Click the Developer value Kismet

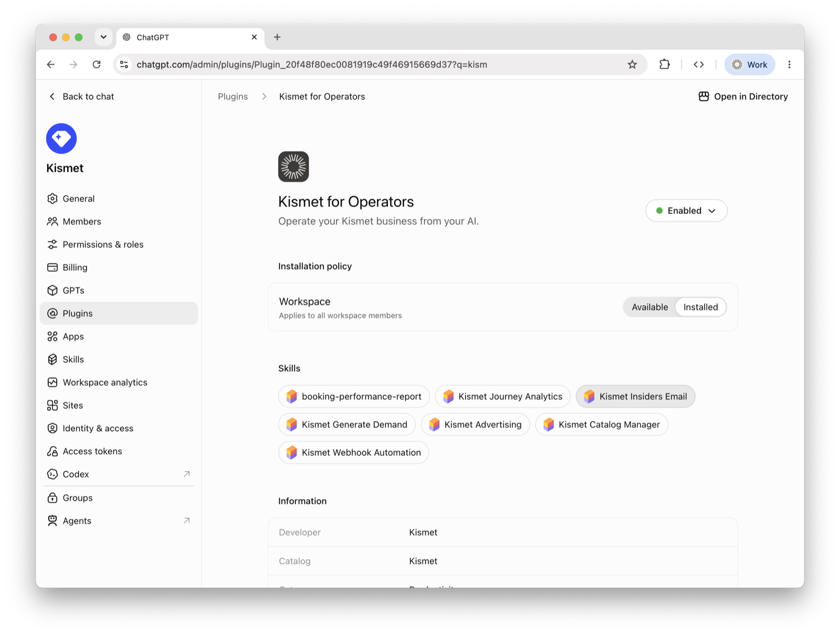[x=423, y=532]
